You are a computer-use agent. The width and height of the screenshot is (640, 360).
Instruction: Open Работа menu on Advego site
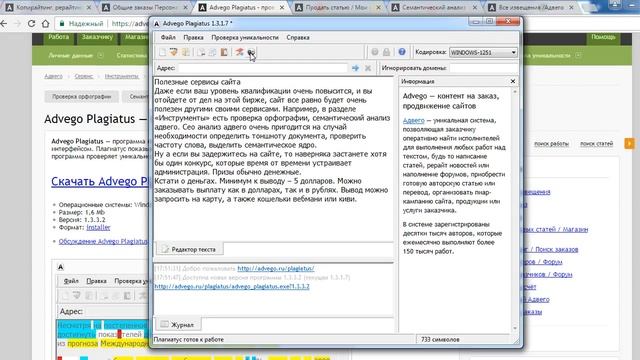point(58,37)
